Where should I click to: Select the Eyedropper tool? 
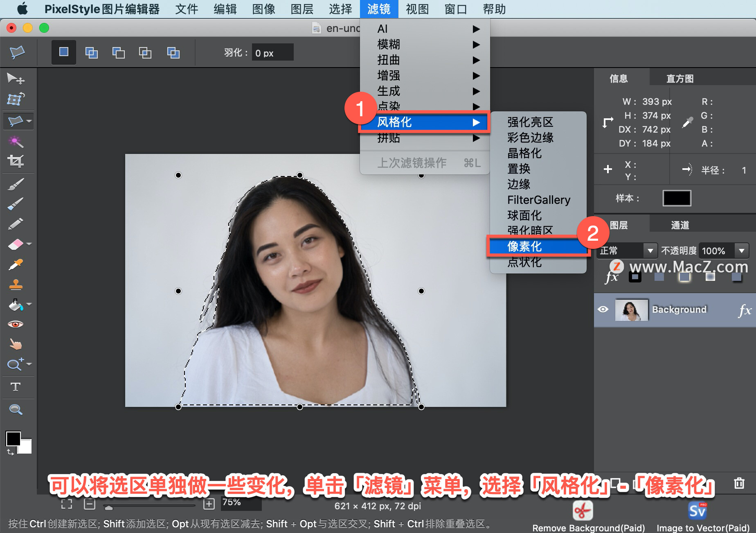click(x=16, y=264)
